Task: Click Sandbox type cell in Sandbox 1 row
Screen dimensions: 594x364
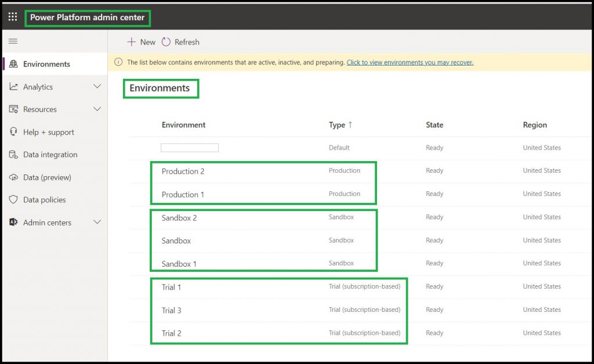Action: [341, 263]
